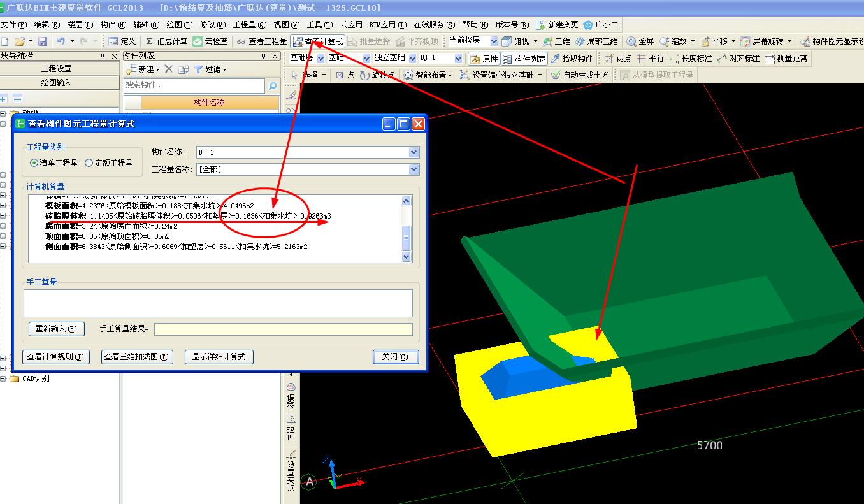864x504 pixels.
Task: Activate 局部三维 partial 3D
Action: pyautogui.click(x=596, y=41)
